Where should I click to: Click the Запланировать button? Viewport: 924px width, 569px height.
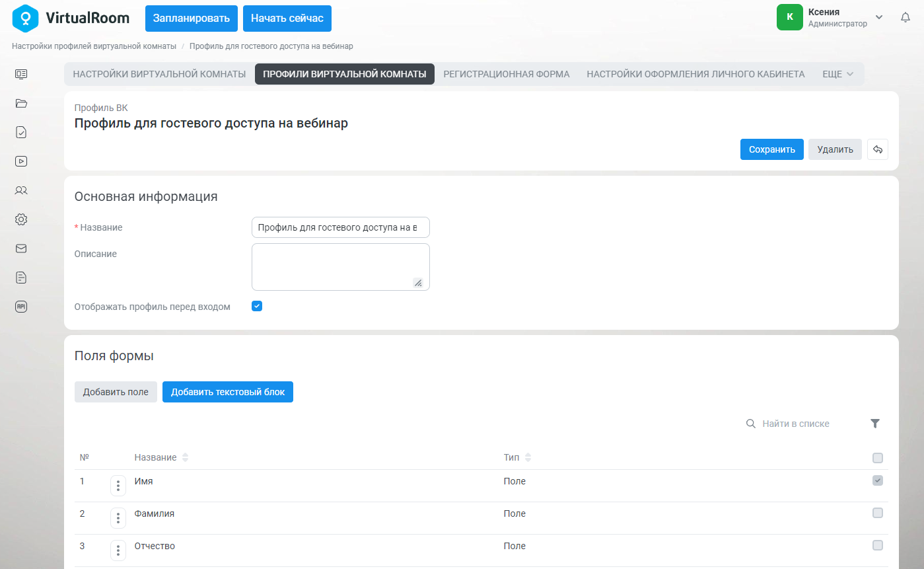[192, 19]
